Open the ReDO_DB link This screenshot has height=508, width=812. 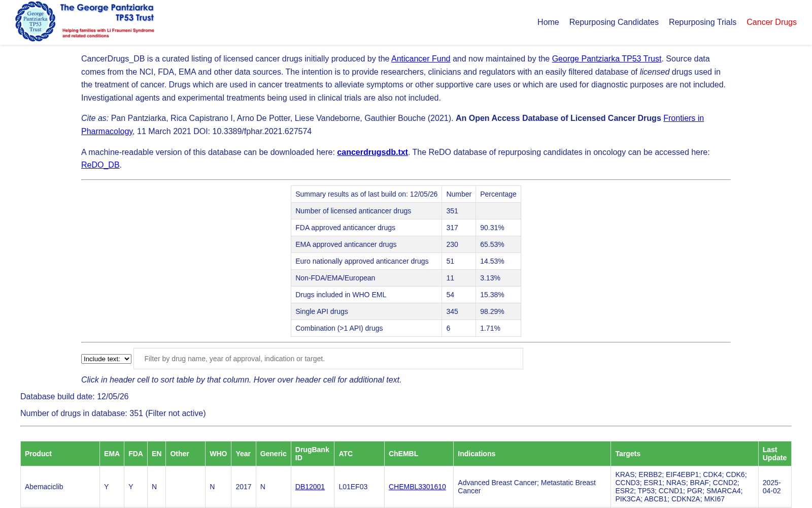point(100,165)
